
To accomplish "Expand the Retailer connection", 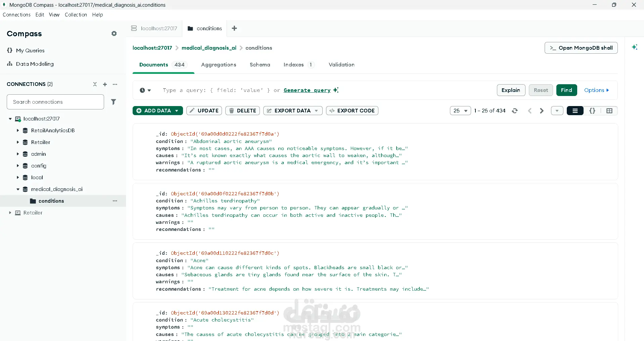I will click(10, 213).
